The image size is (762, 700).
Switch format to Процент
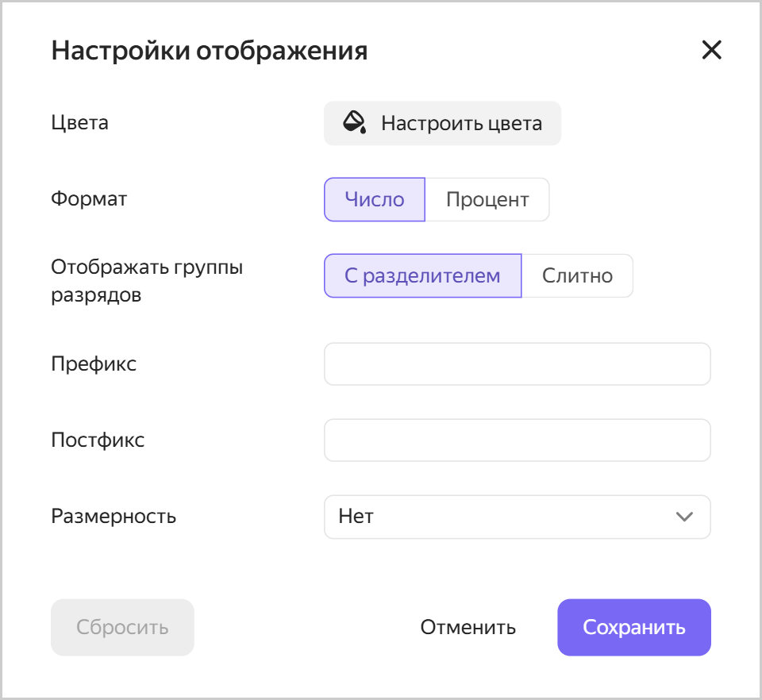click(487, 199)
